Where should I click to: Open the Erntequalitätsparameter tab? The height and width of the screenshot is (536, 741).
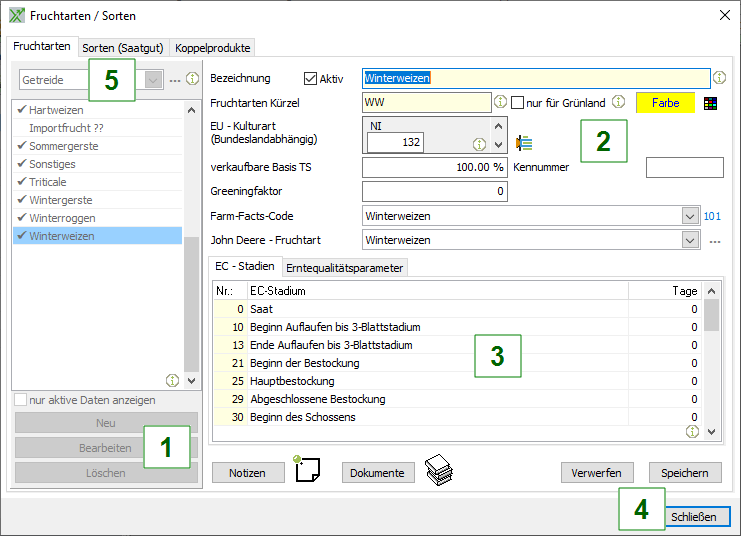(x=345, y=268)
